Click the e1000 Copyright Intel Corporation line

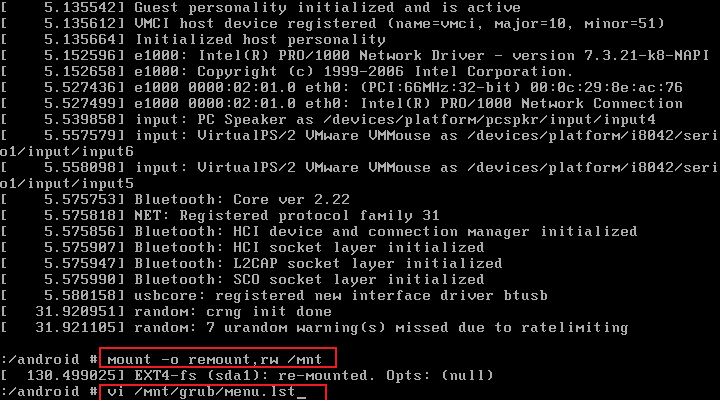(287, 72)
